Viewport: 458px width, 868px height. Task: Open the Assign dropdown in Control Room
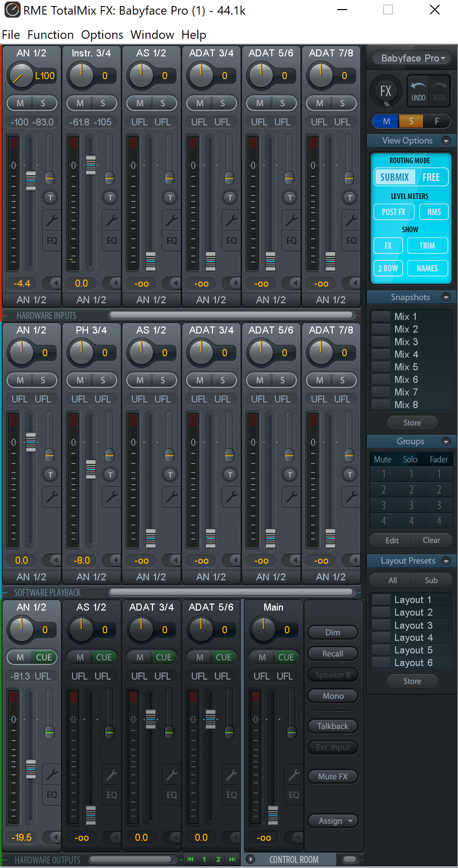333,821
